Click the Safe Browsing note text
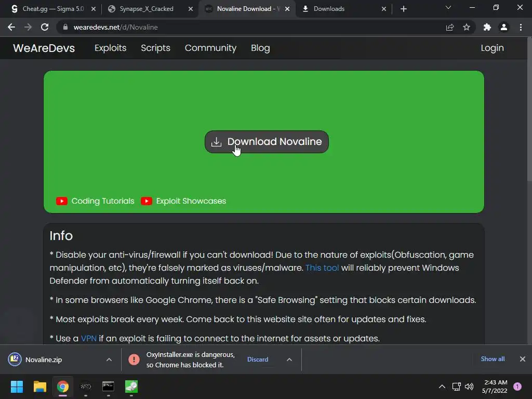The height and width of the screenshot is (399, 532). pos(263,300)
